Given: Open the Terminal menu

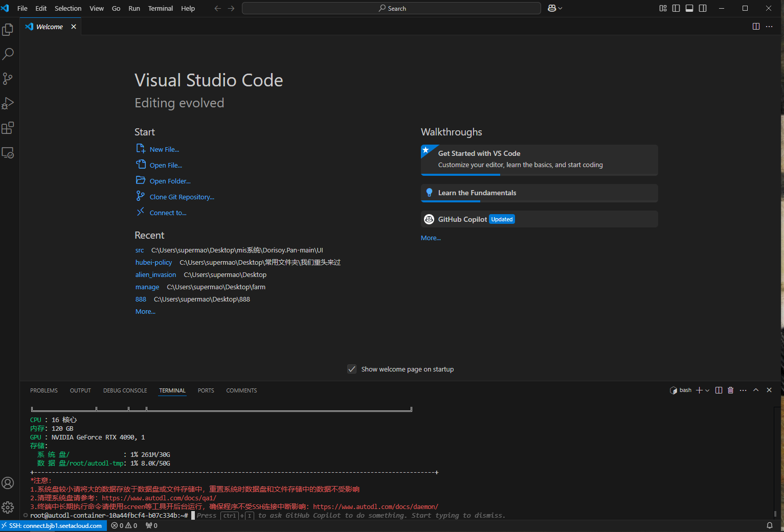Looking at the screenshot, I should (160, 8).
